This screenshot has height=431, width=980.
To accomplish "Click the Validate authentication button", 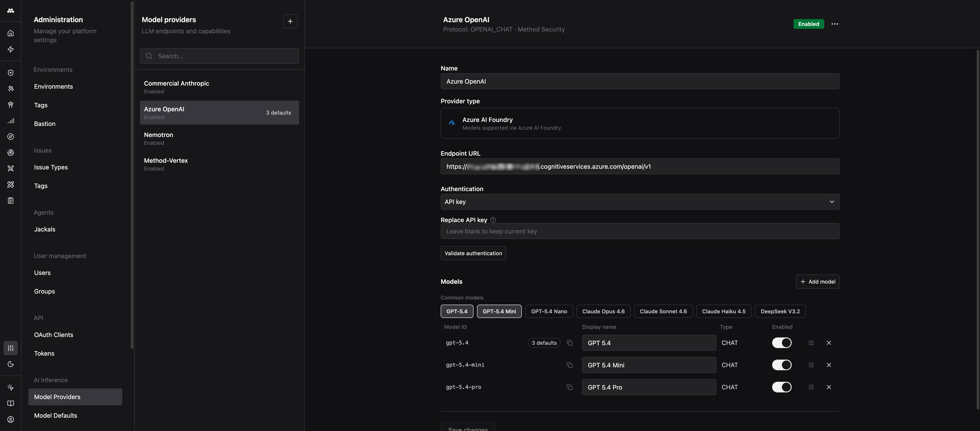I will (x=473, y=253).
